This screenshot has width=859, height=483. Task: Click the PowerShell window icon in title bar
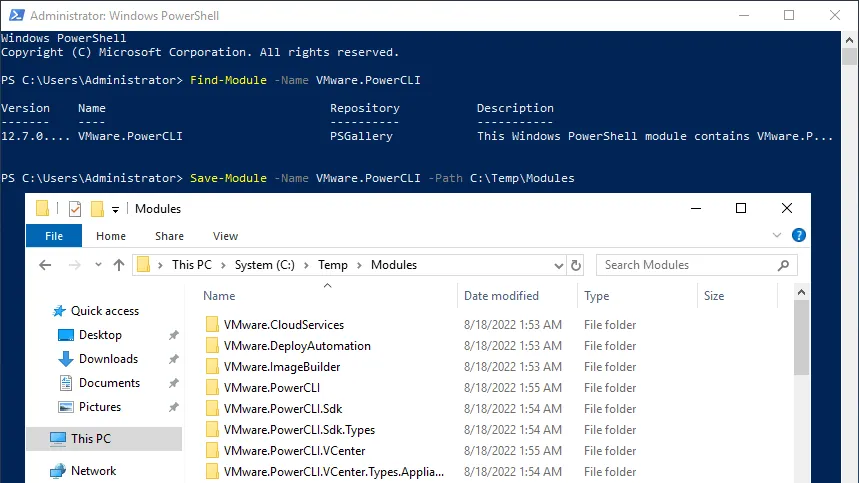14,16
